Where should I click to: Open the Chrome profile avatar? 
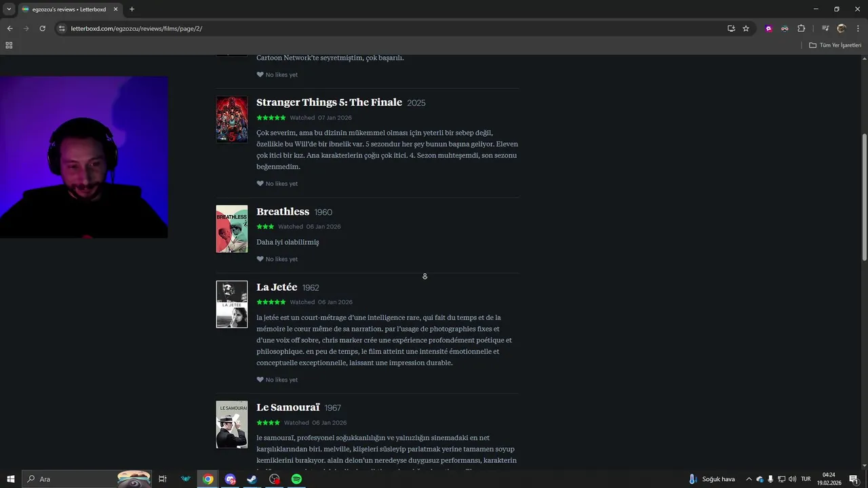(x=842, y=28)
